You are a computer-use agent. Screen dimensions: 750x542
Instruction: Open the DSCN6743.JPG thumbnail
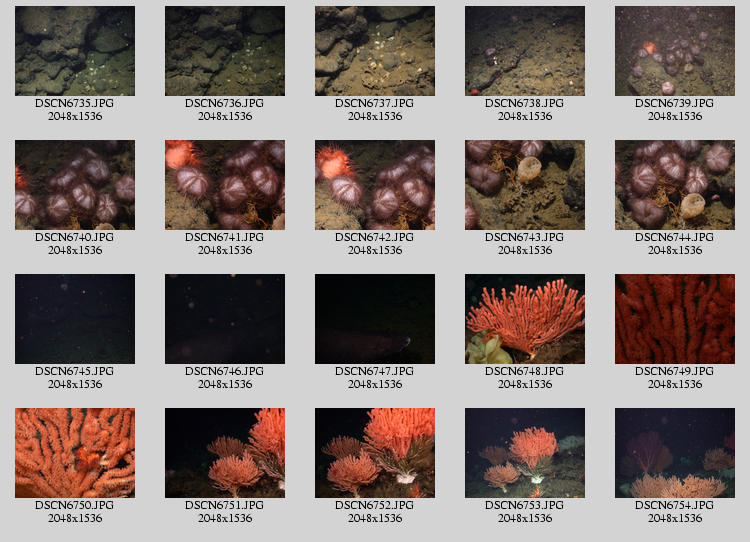[x=525, y=185]
